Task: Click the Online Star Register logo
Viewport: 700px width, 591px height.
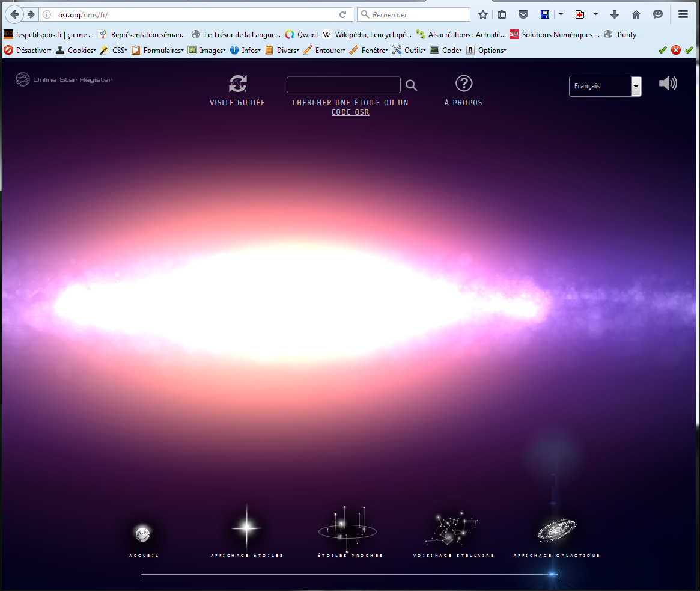Action: pos(64,79)
